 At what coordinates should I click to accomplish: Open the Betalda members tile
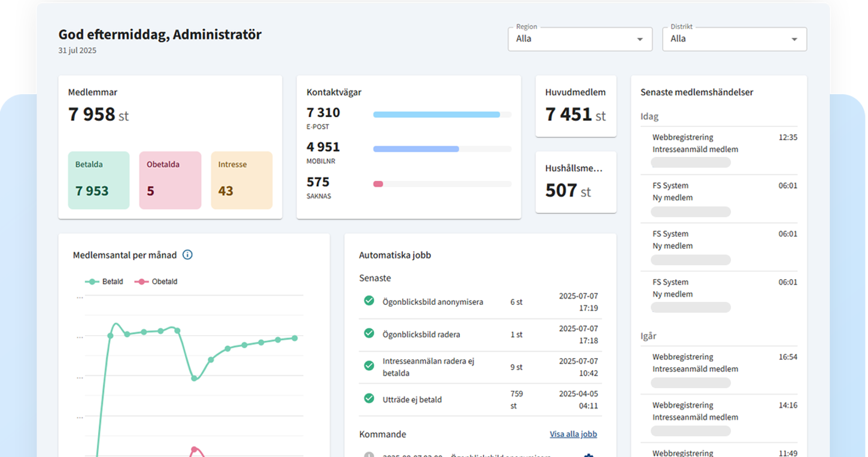click(99, 180)
